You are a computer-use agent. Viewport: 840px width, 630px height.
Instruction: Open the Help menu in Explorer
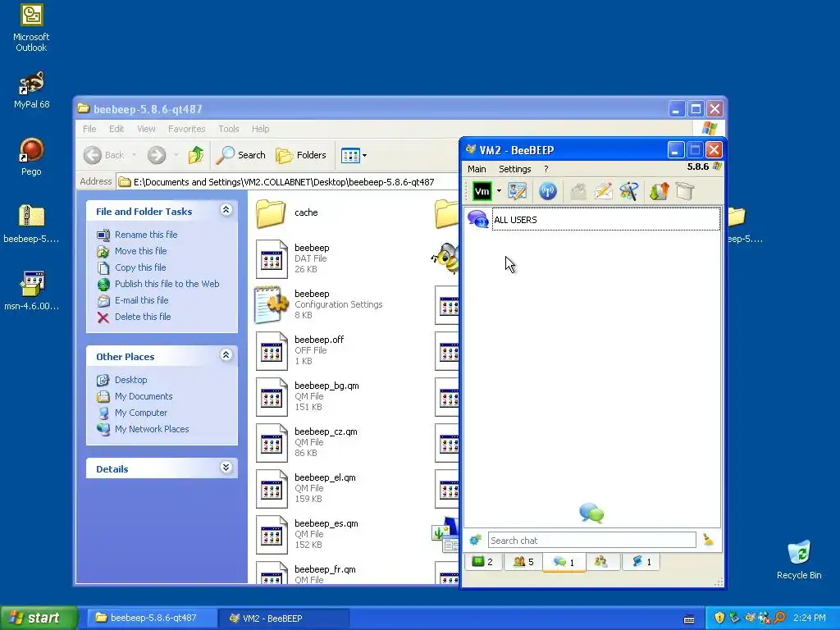[260, 129]
